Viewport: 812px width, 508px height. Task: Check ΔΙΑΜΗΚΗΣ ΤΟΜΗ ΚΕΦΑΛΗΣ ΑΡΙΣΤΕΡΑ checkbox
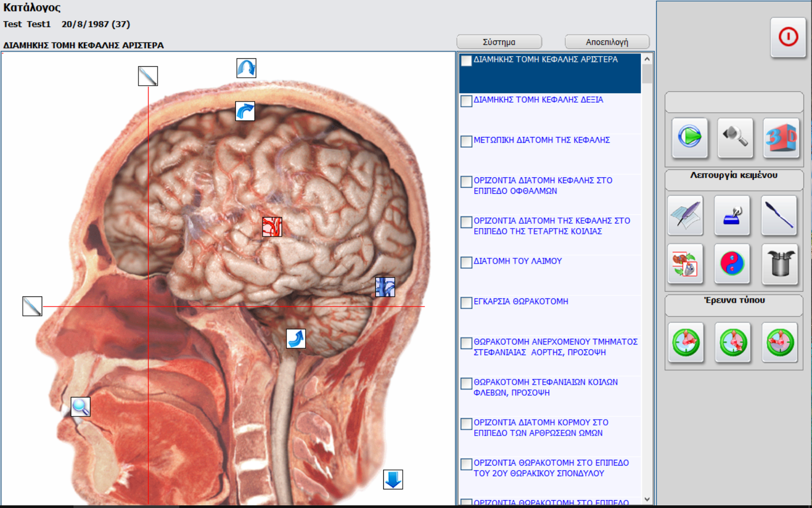point(466,61)
